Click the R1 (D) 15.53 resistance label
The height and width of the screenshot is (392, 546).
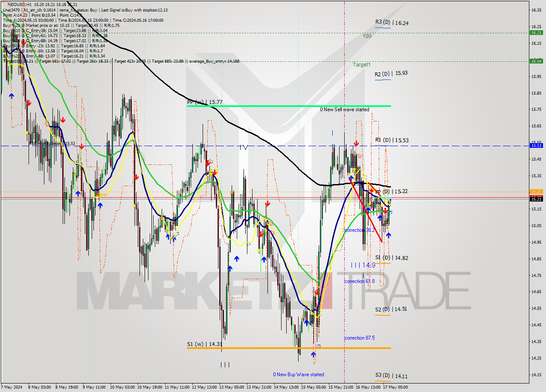pyautogui.click(x=392, y=140)
